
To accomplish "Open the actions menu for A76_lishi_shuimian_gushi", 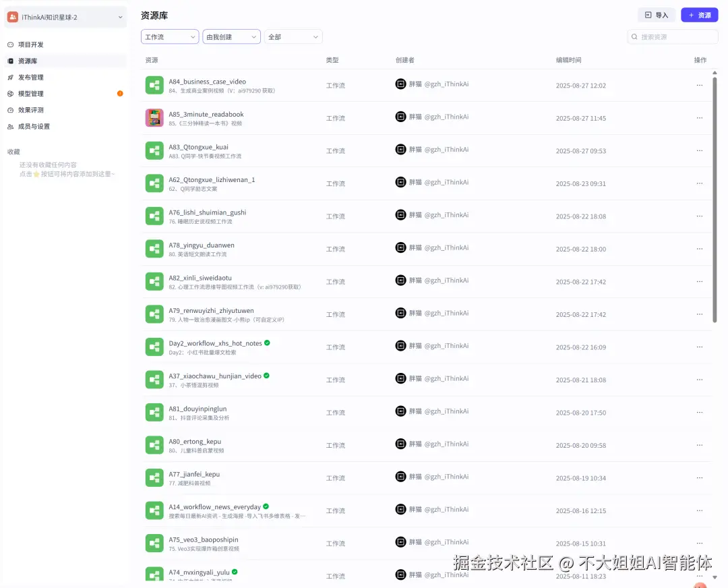I will [699, 216].
